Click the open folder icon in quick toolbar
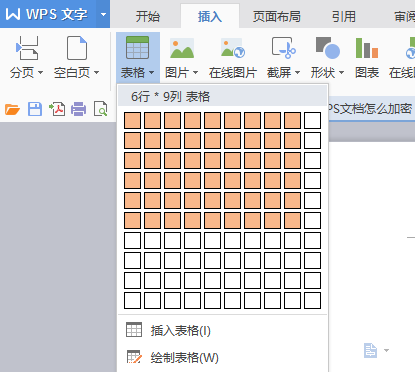415x372 pixels. click(12, 109)
